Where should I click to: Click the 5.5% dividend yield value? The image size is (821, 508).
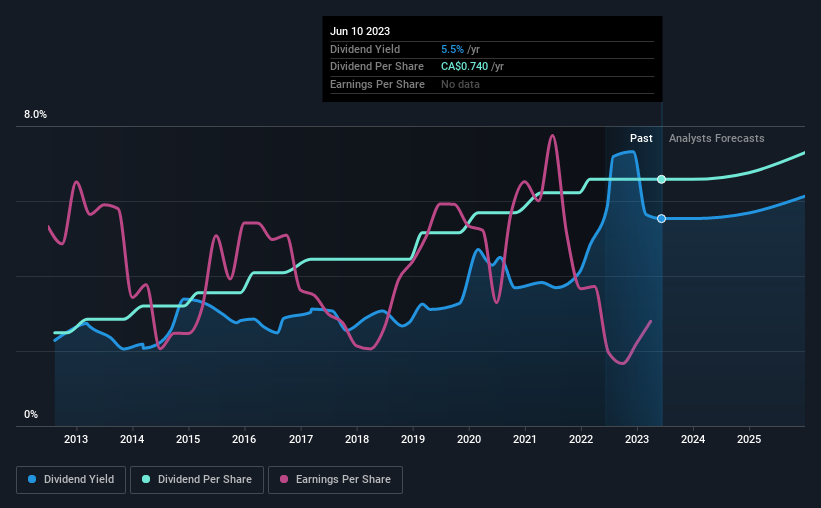(452, 49)
